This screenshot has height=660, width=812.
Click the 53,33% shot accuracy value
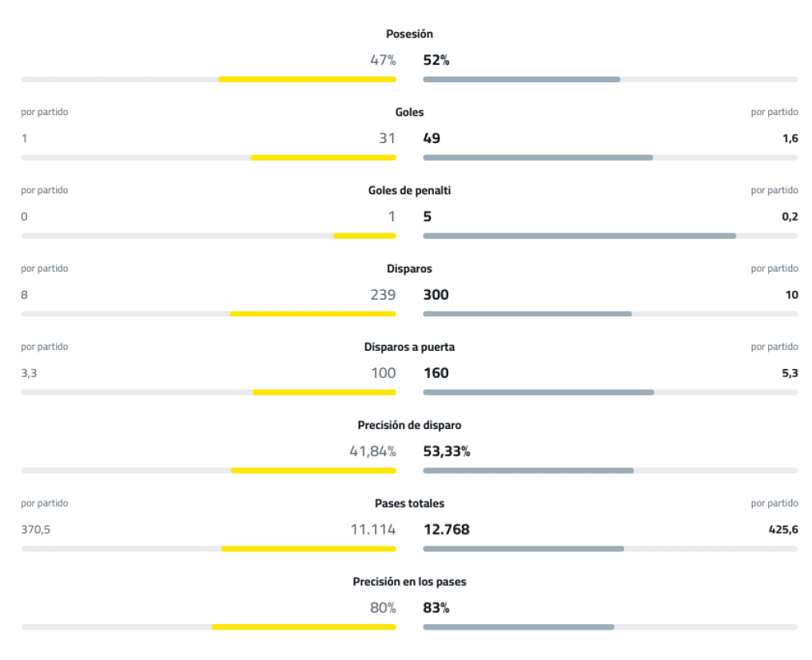(x=446, y=451)
